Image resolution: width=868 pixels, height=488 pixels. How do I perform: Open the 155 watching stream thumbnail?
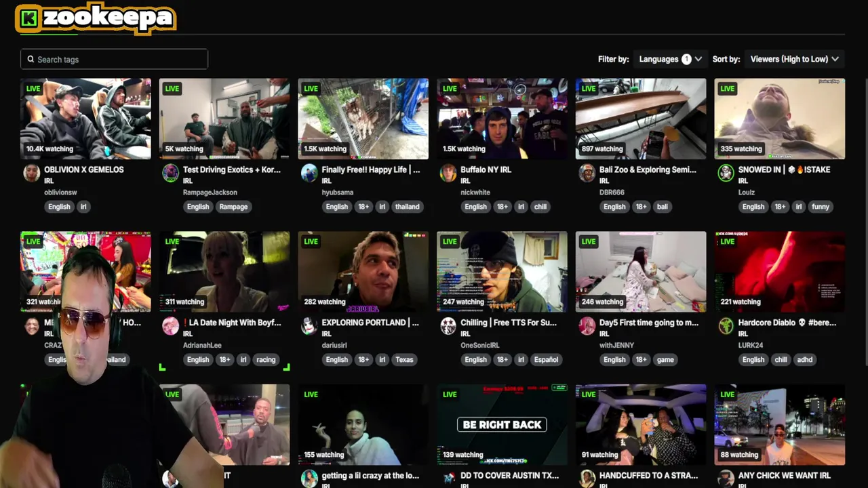point(363,425)
